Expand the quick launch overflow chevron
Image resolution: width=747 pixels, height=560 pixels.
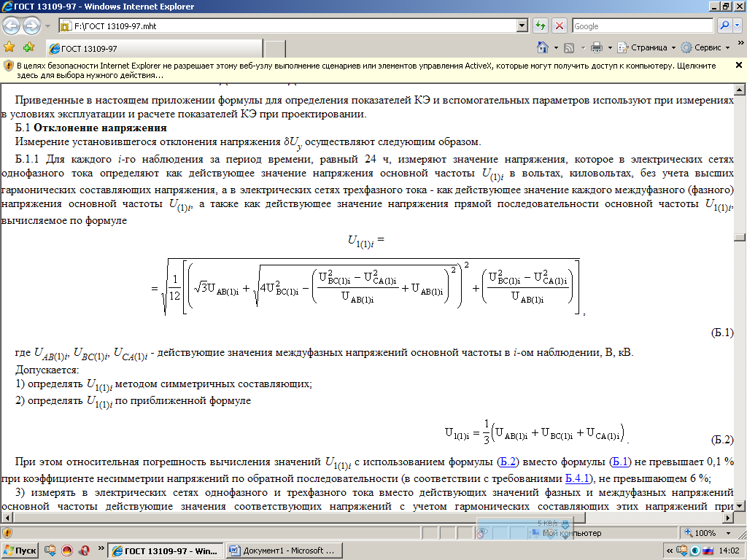(101, 548)
